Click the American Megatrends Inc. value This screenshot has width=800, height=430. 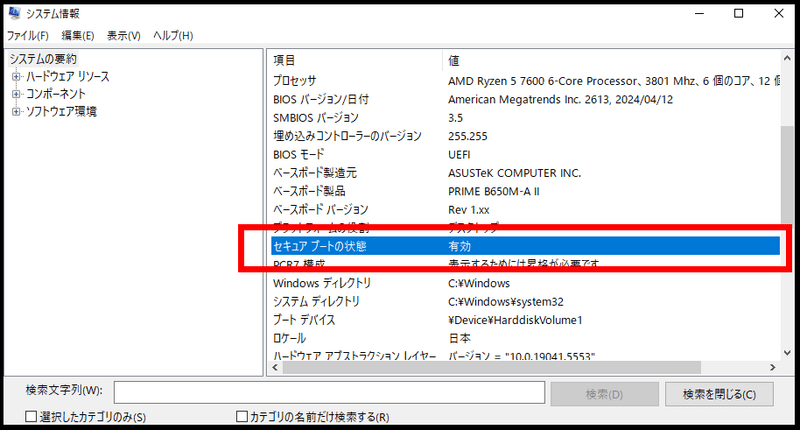coord(560,99)
